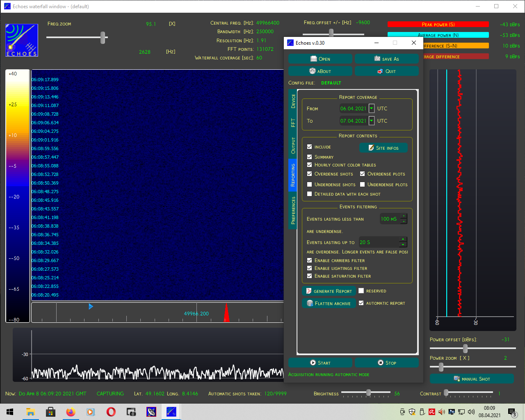Viewport: 525px width, 420px height.
Task: Click the red peak marker on frequency ruler
Action: click(x=226, y=313)
